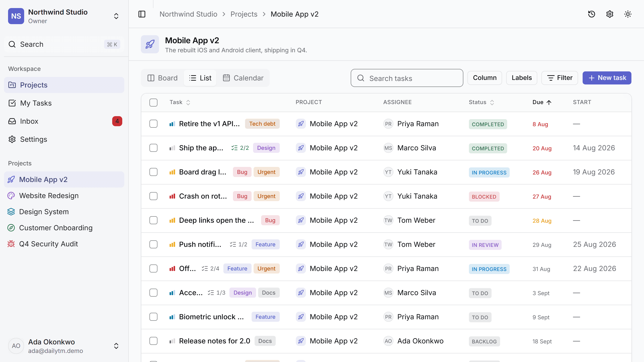The width and height of the screenshot is (644, 362).
Task: Check the Deep links open the row checkbox
Action: [153, 220]
